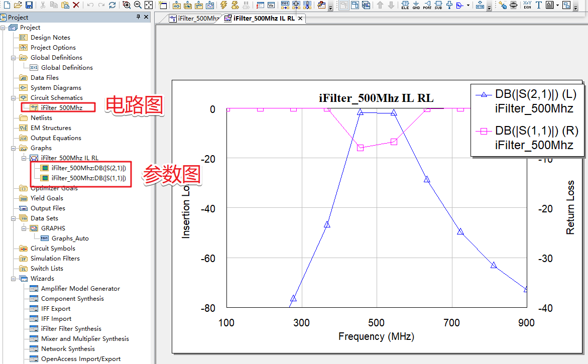
Task: Select the Graphs_Auto data set
Action: 70,238
